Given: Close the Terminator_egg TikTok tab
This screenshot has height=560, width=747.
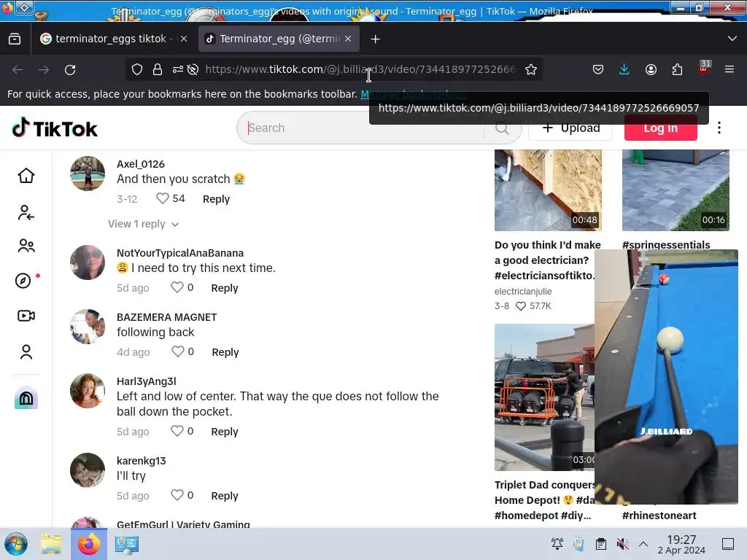Looking at the screenshot, I should coord(348,39).
